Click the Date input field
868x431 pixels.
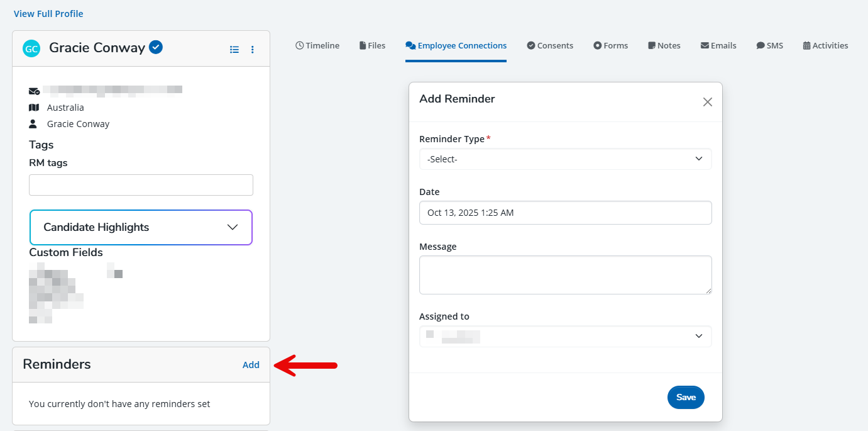click(565, 213)
